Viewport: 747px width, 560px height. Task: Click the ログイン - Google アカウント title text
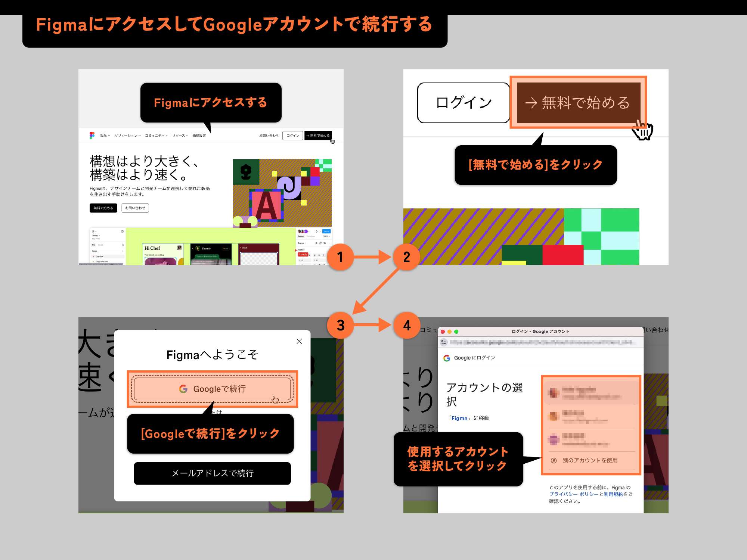540,332
